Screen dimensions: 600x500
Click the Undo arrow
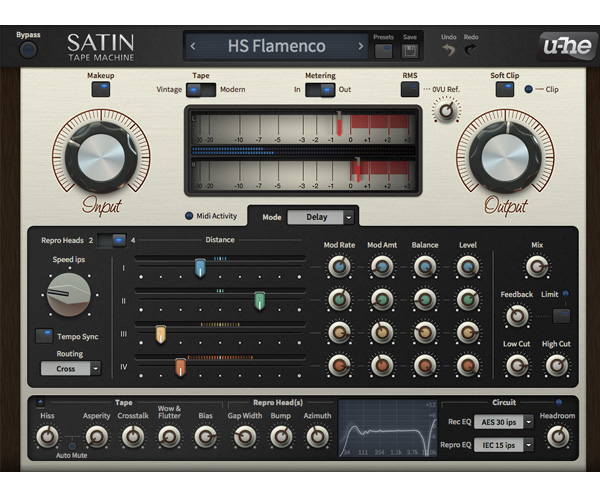click(448, 50)
